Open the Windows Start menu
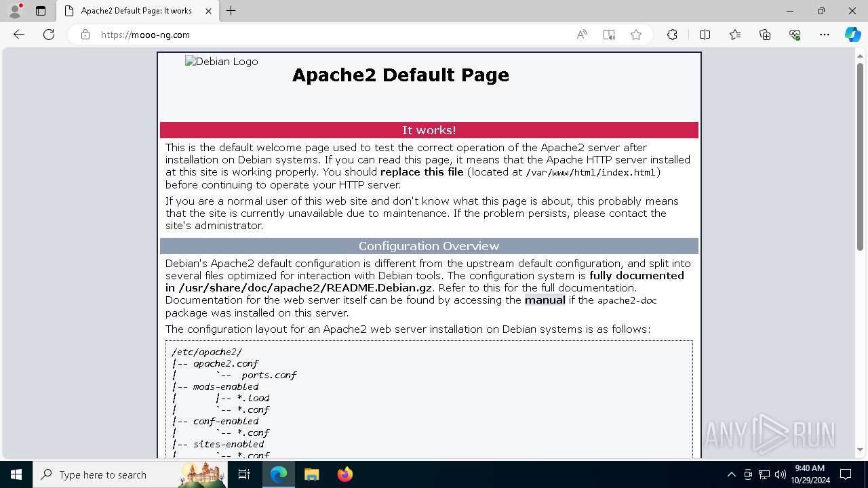The height and width of the screenshot is (488, 868). [x=16, y=474]
